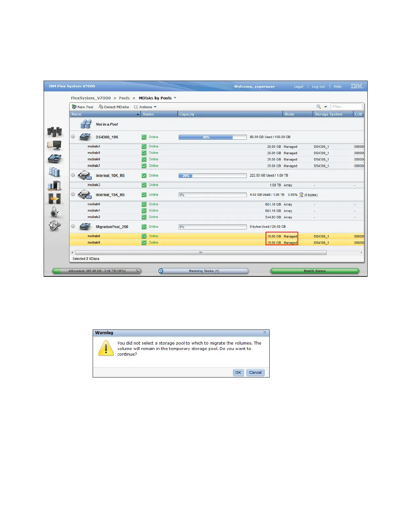
Task: Sort by the Status column header
Action: tap(159, 114)
